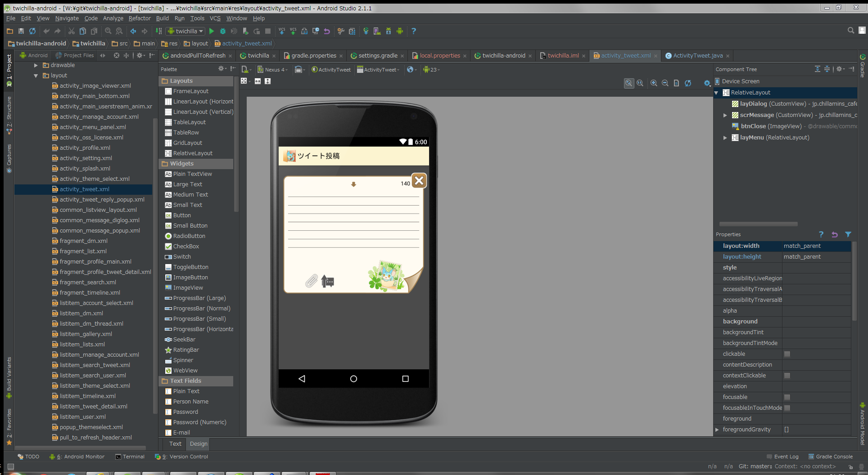This screenshot has width=868, height=475.
Task: Expand the layMenu node
Action: point(725,138)
